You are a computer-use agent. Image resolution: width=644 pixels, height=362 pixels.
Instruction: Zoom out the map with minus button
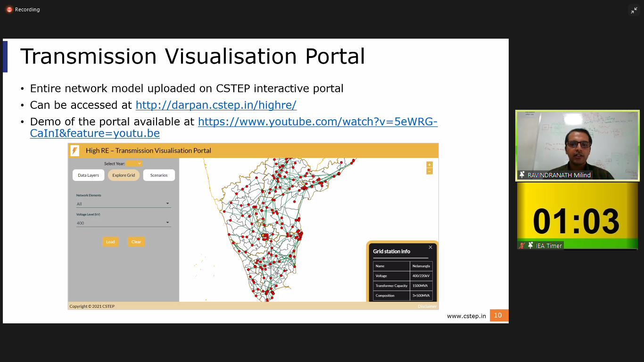429,172
